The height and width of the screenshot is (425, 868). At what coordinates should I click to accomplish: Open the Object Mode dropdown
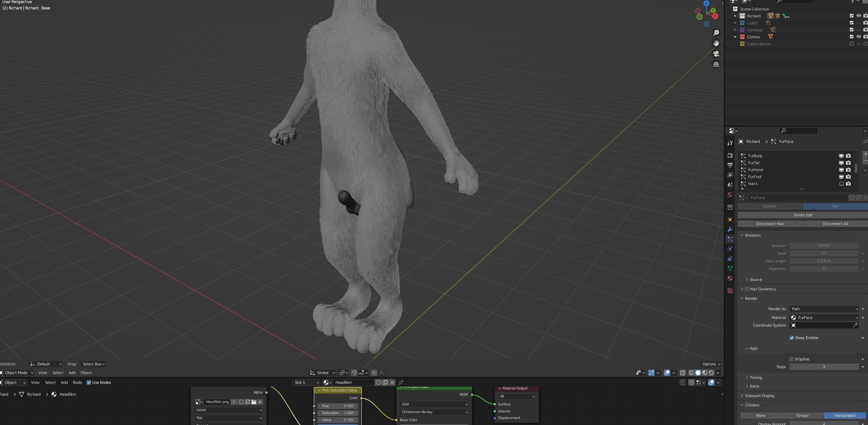tap(17, 373)
